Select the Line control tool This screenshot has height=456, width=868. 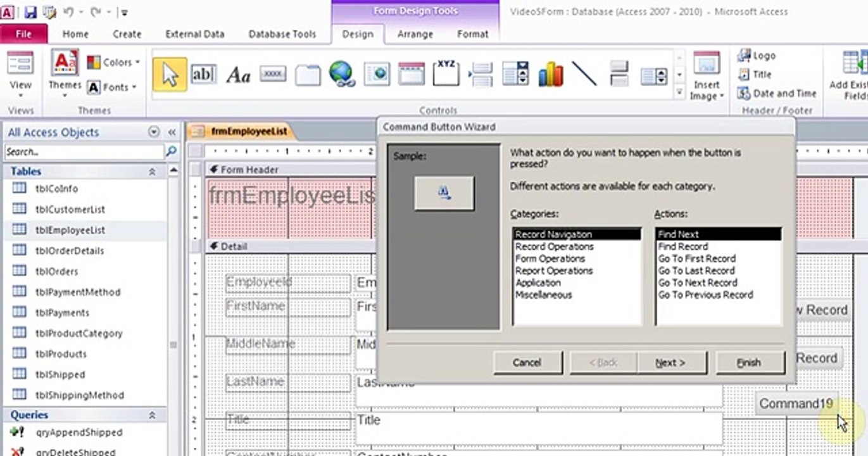(584, 73)
